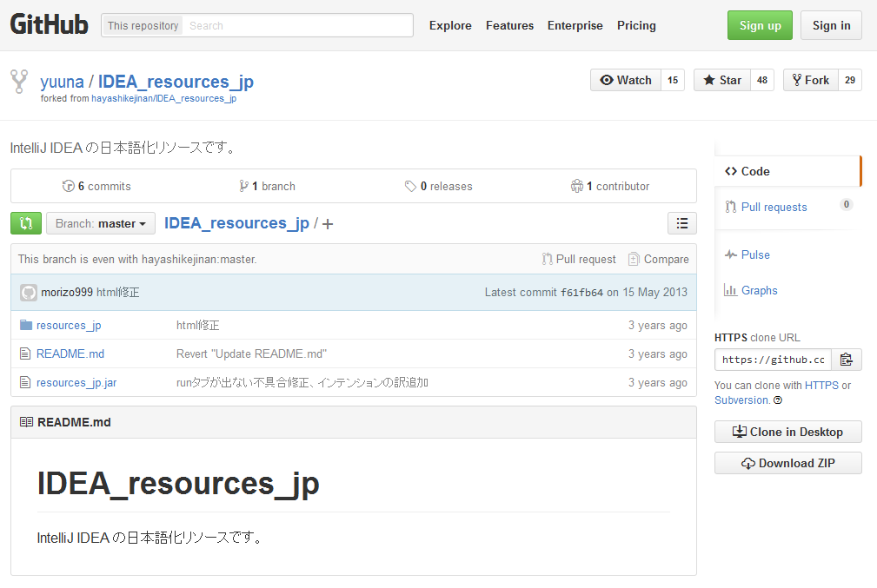Viewport: 877px width, 588px height.
Task: View the 1 contributor link
Action: 610,186
